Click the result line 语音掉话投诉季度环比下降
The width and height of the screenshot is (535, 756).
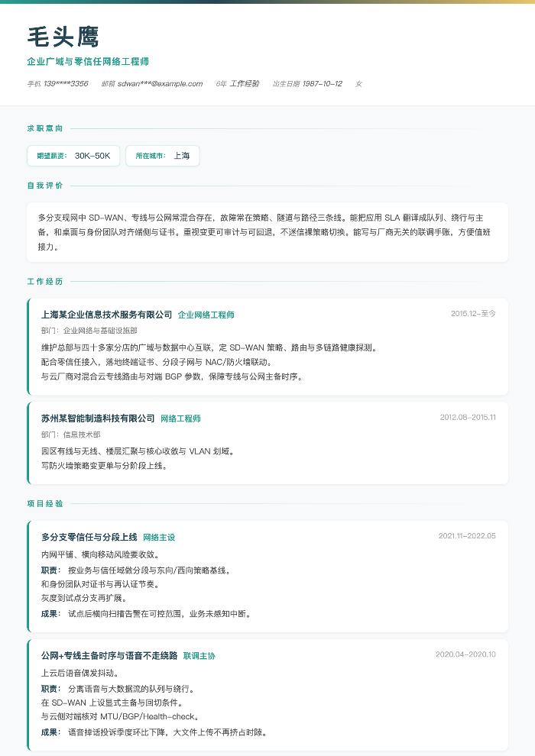[168, 733]
